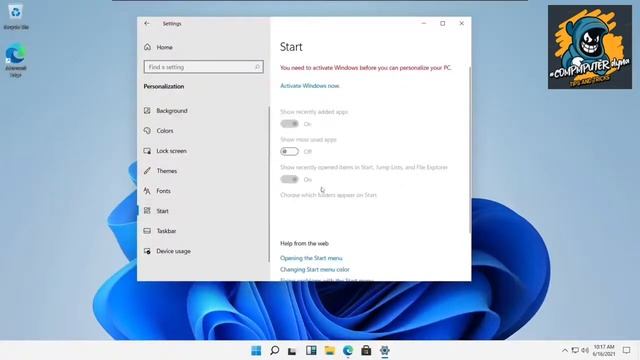Click the Device usage icon
This screenshot has width=640, height=360.
click(147, 251)
